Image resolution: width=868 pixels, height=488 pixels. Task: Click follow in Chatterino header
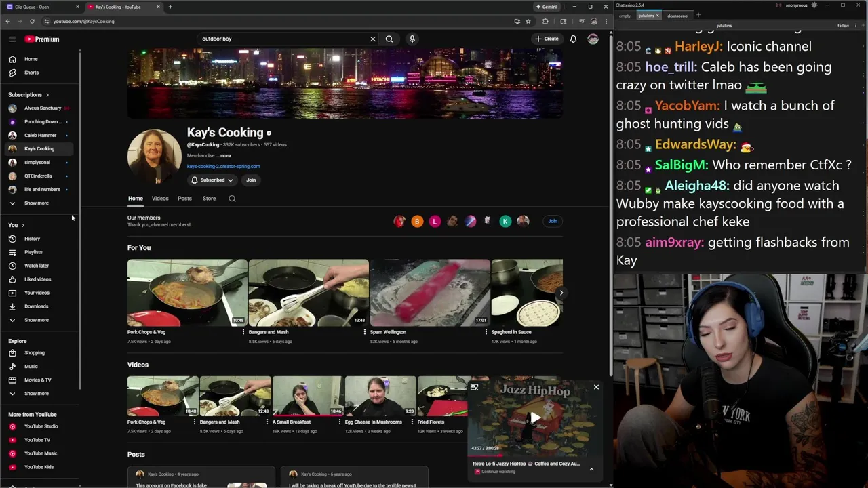[x=843, y=26]
